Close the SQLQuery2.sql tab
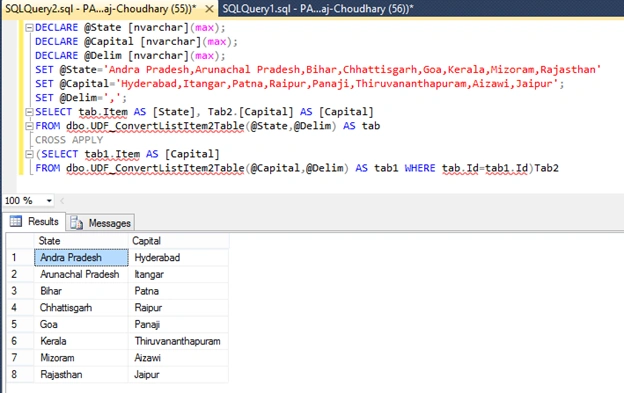This screenshot has width=624, height=393. click(x=209, y=9)
